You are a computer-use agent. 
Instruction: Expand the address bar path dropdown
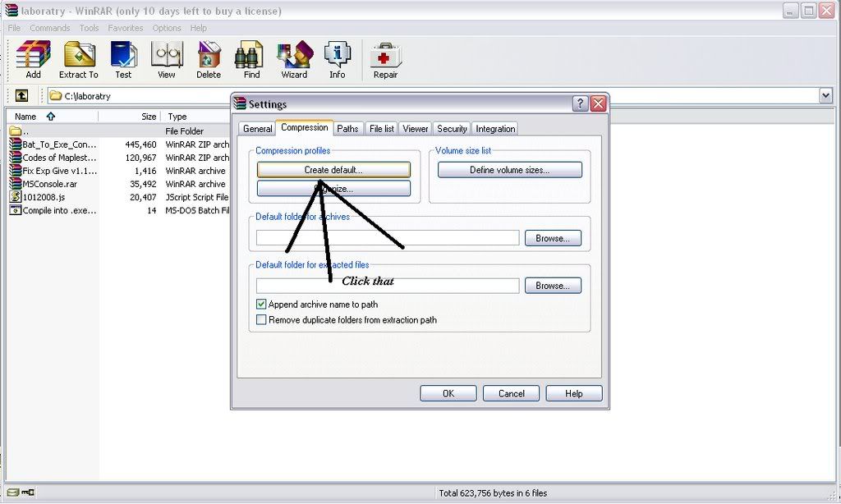(x=825, y=96)
